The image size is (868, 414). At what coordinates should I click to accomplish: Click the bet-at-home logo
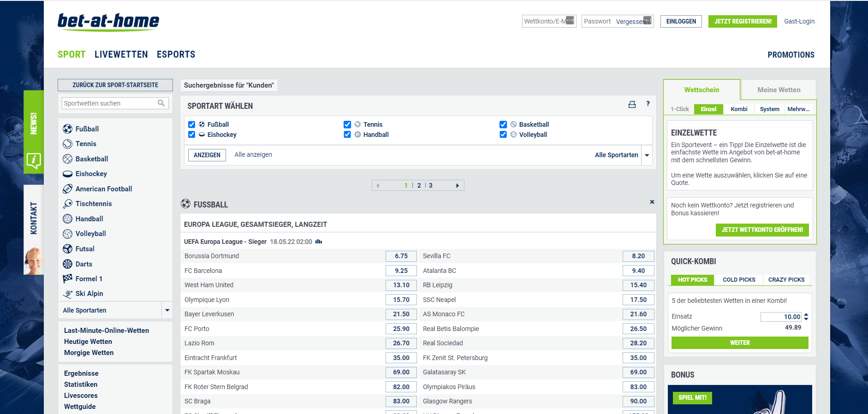pos(108,22)
